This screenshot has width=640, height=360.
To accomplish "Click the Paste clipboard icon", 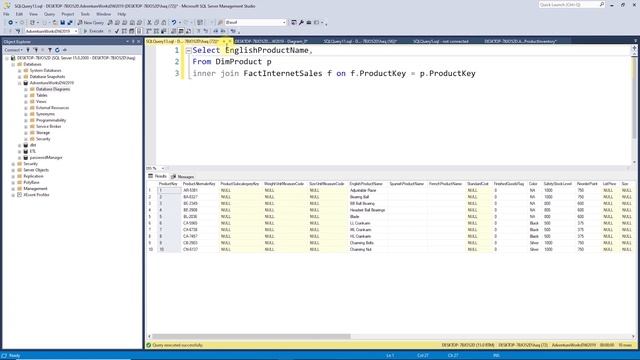I will pyautogui.click(x=164, y=22).
